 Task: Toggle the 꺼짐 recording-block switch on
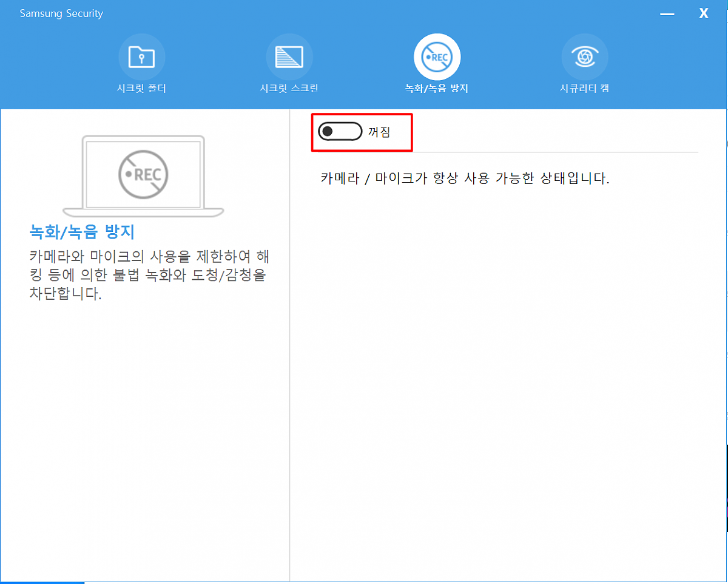340,132
